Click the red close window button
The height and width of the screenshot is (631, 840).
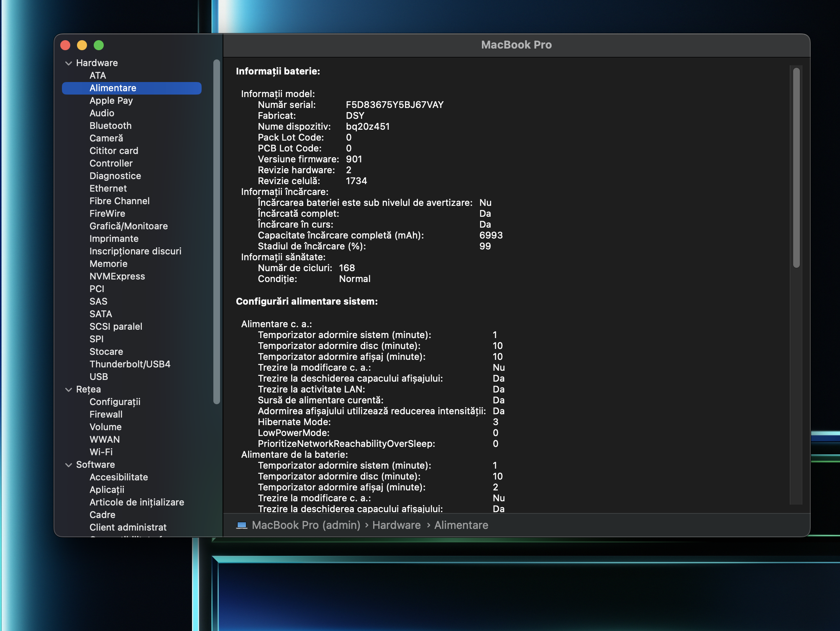(65, 45)
